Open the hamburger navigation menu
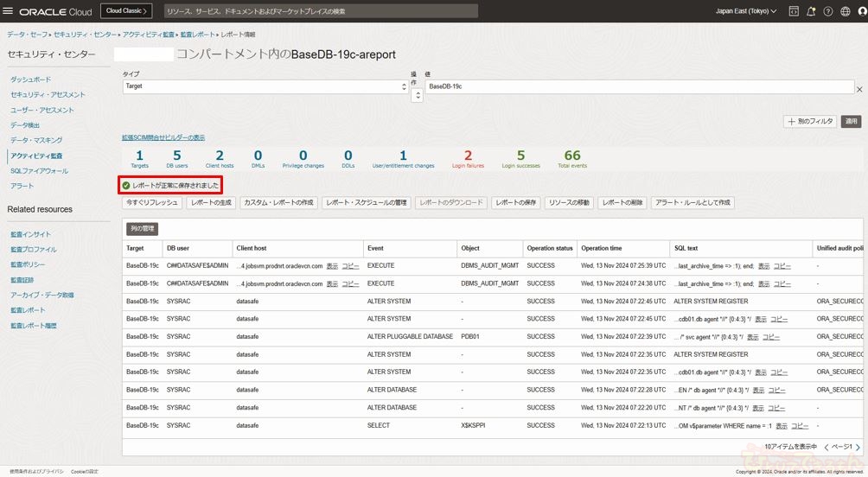 pos(8,10)
